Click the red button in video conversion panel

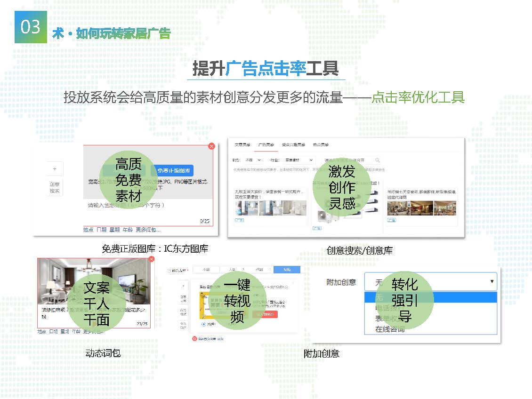(x=265, y=314)
